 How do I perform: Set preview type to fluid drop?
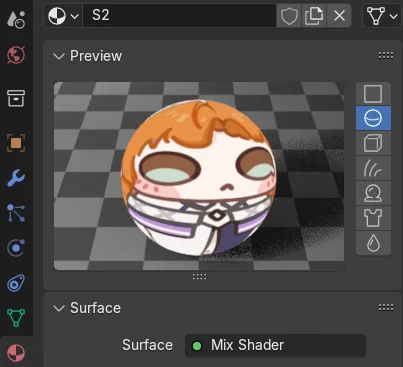pyautogui.click(x=373, y=243)
